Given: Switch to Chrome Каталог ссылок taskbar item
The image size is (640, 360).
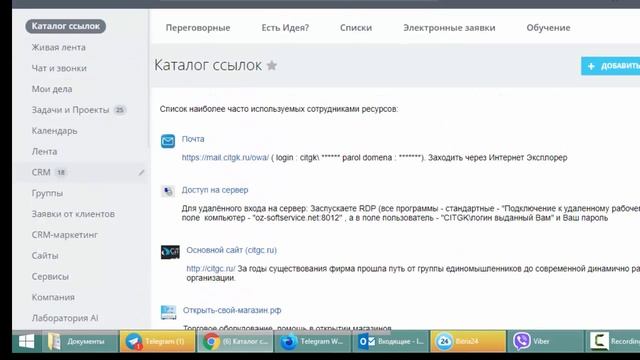Looking at the screenshot, I should coord(235,341).
